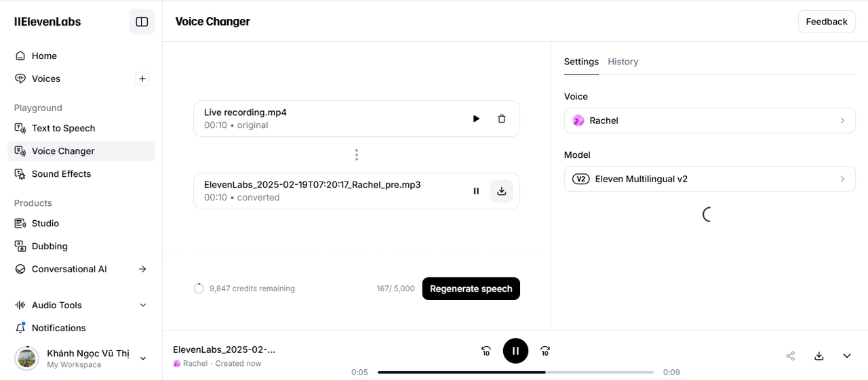Open the Rachel voice selector
868x380 pixels.
point(709,121)
